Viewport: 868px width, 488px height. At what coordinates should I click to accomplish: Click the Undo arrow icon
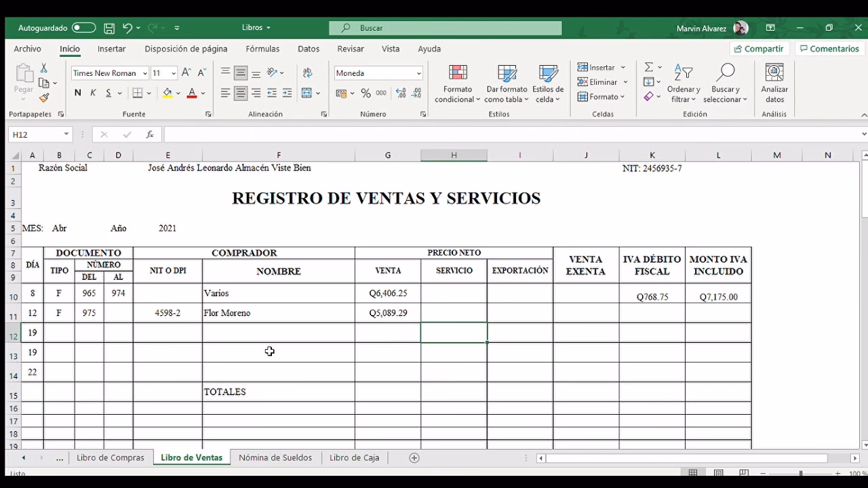click(127, 28)
